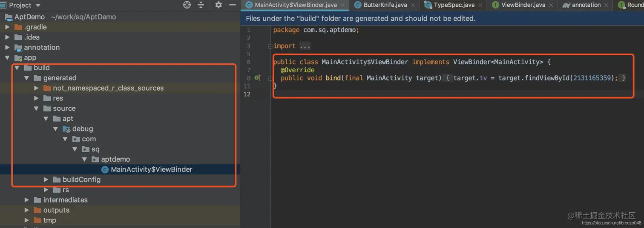
Task: Click the class name MainActivity$ViewBinder in code
Action: tap(365, 62)
